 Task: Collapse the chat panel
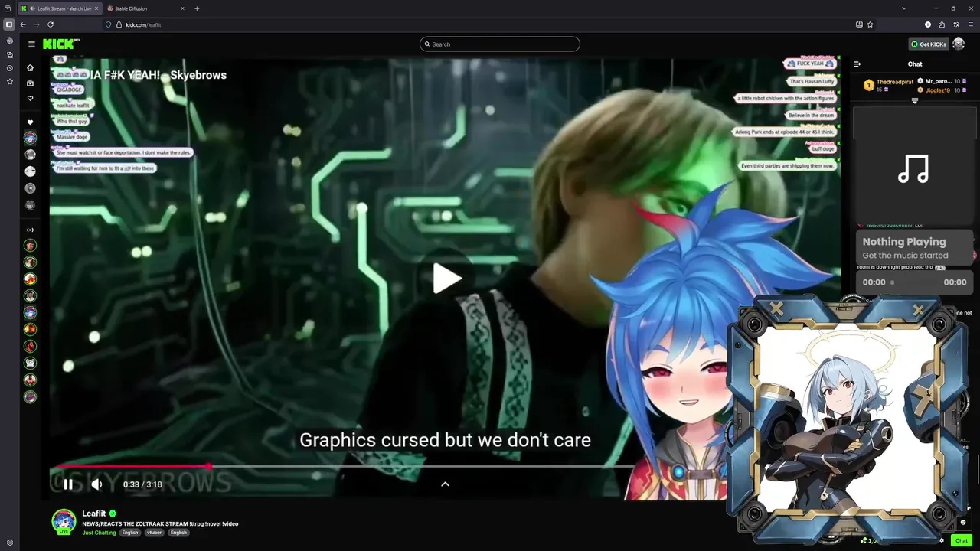(x=857, y=64)
